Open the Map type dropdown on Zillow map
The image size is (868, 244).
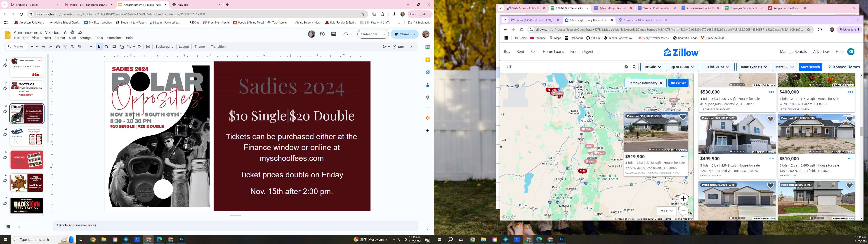click(x=666, y=211)
